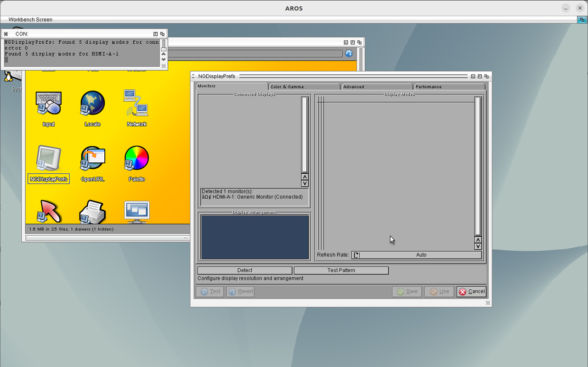
Task: Click the Display Arrangement preview area
Action: (x=255, y=237)
